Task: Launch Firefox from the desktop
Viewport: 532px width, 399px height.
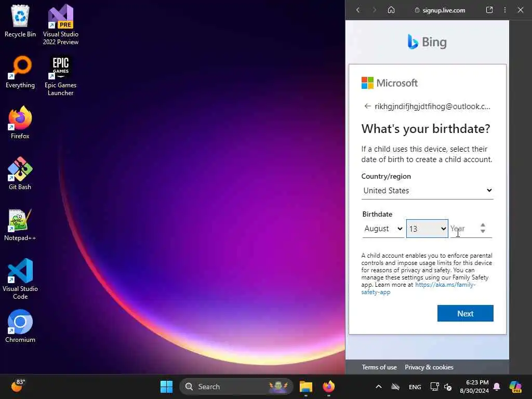Action: point(20,123)
